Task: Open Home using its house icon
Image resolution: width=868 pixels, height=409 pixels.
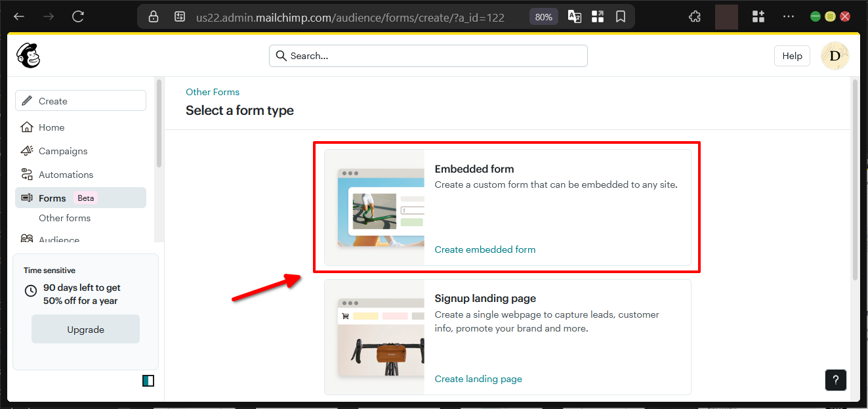Action: pos(25,127)
